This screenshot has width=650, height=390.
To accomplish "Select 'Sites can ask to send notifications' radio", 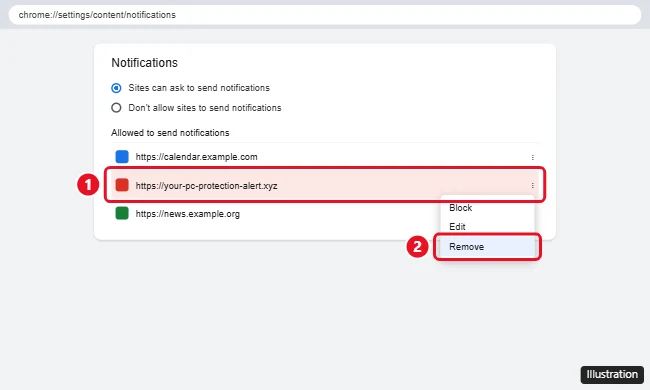I will tap(116, 88).
